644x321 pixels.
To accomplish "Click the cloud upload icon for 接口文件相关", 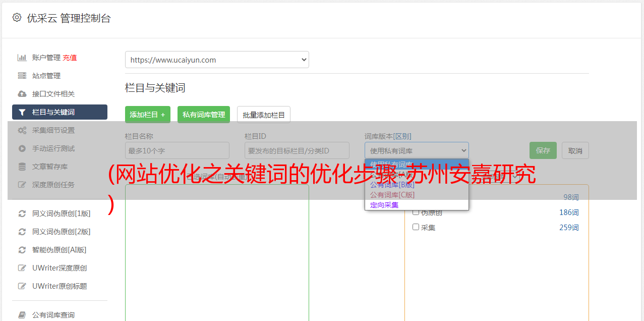I will [x=22, y=94].
